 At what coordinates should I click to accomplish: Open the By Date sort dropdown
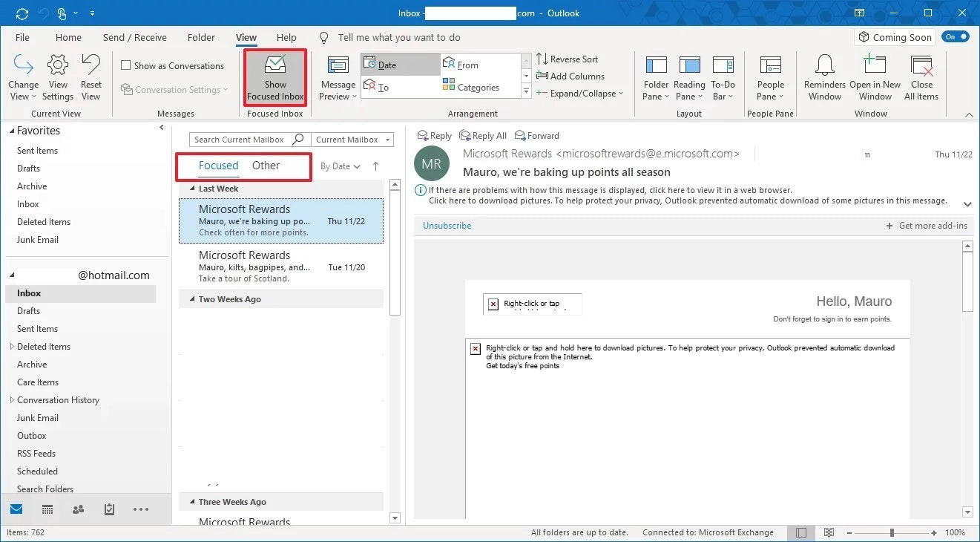340,166
